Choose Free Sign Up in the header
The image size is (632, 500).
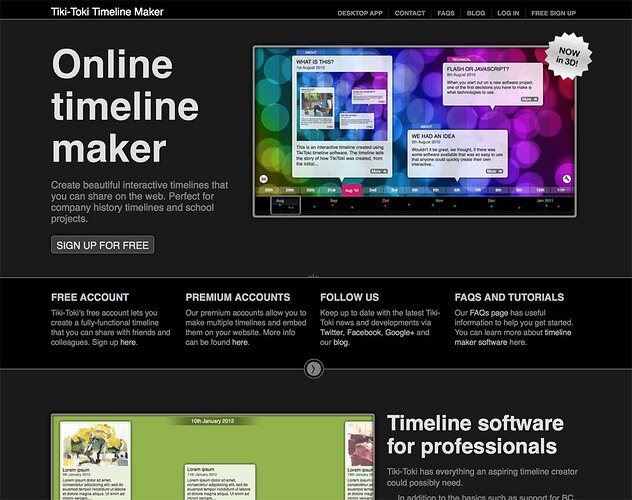click(x=553, y=13)
